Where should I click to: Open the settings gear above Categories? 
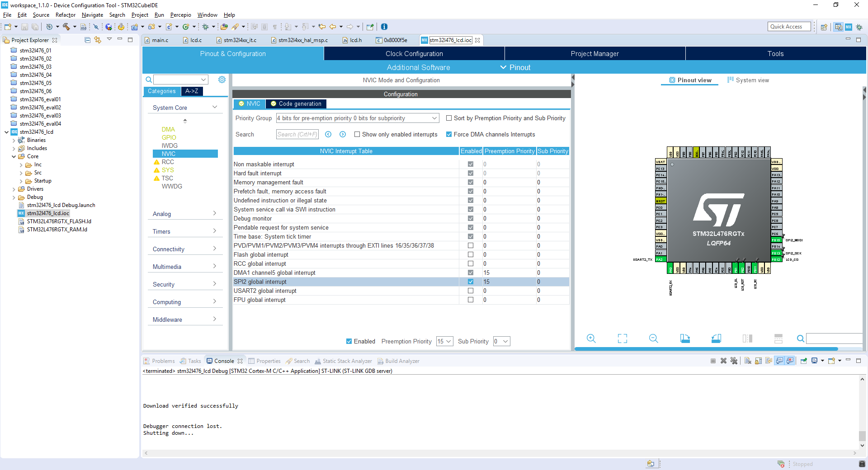tap(222, 80)
